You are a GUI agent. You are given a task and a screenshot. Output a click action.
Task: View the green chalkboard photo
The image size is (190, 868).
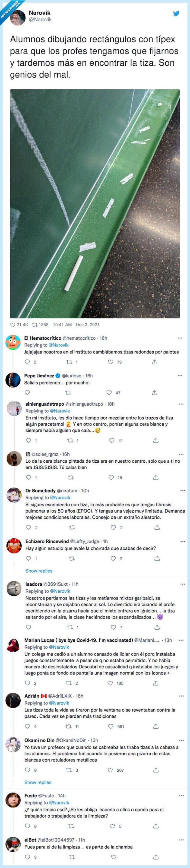click(94, 202)
